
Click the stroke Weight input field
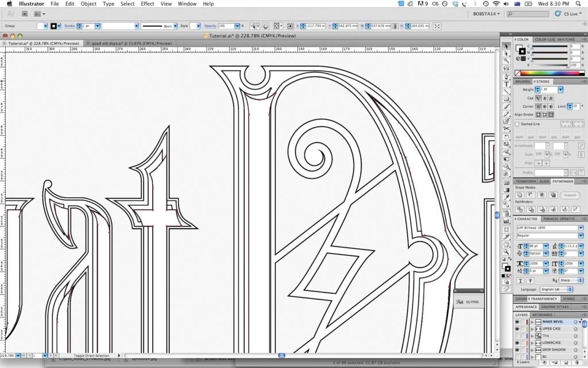point(549,90)
